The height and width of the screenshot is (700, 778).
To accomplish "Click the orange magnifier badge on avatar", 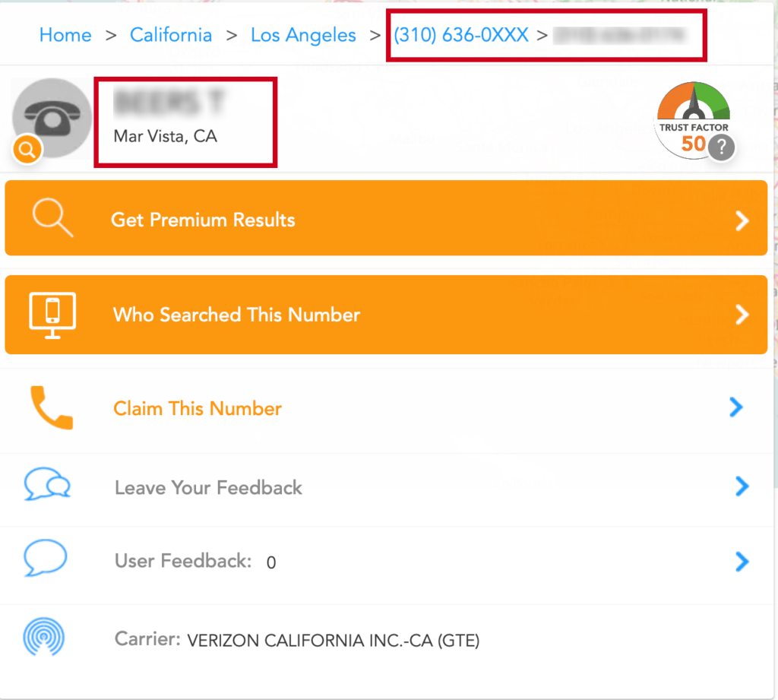I will [x=27, y=150].
